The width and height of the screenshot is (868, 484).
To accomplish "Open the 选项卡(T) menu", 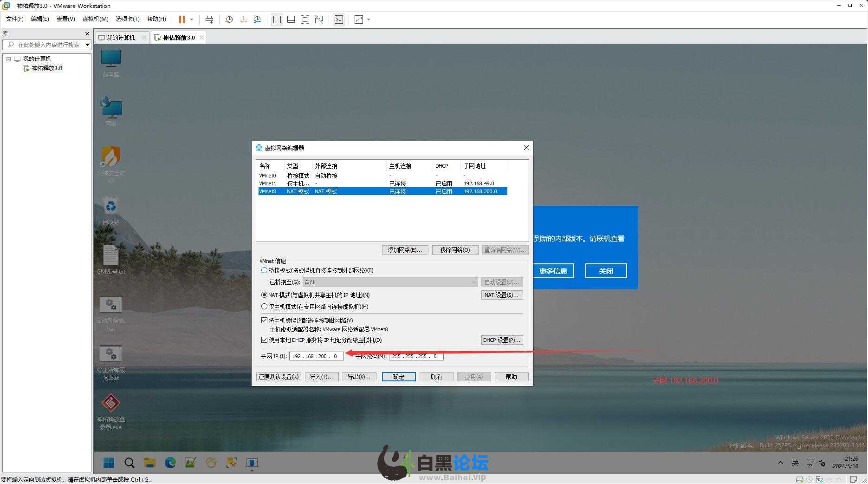I will [128, 19].
